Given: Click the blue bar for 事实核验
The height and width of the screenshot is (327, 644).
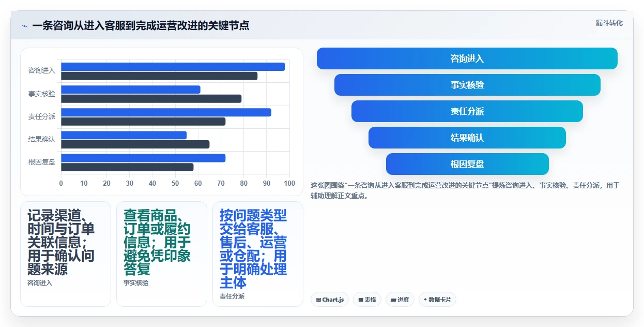Looking at the screenshot, I should (x=131, y=90).
